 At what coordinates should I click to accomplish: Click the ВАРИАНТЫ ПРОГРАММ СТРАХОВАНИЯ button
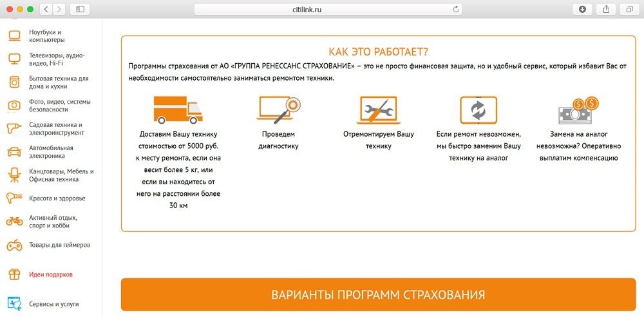pyautogui.click(x=378, y=294)
